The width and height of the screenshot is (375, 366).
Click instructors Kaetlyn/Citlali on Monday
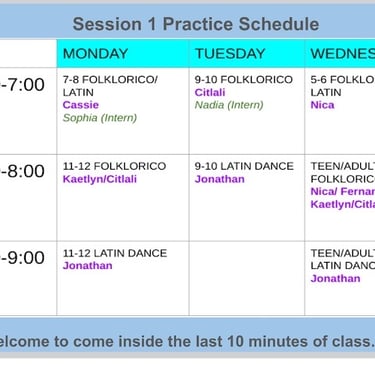(100, 179)
